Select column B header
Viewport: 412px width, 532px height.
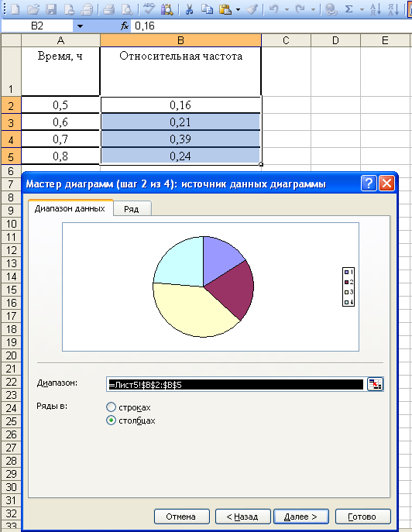coord(180,40)
